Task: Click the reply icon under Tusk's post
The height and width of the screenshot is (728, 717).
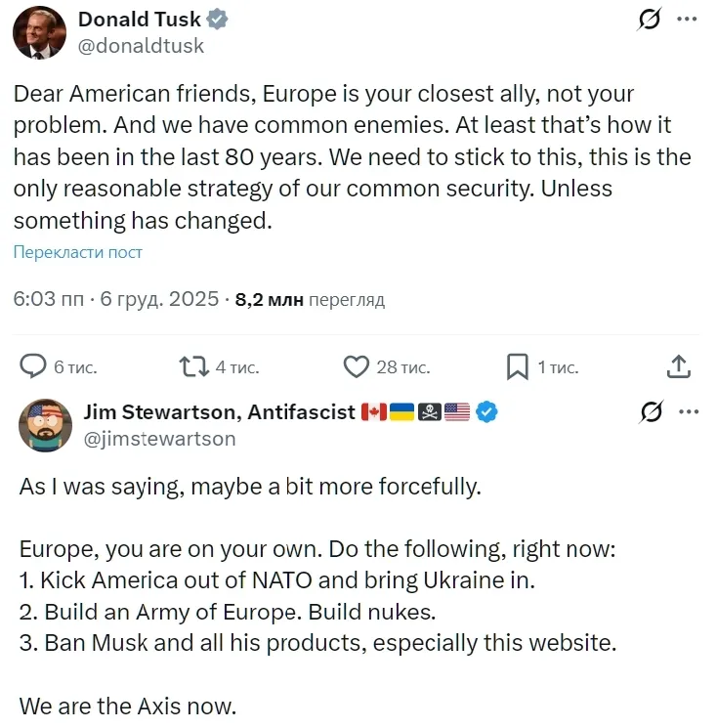Action: coord(35,366)
